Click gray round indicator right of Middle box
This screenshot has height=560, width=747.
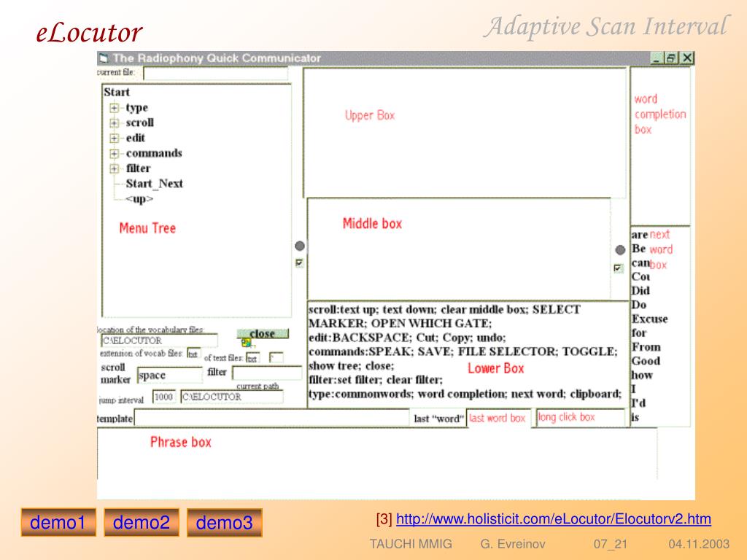pos(620,250)
